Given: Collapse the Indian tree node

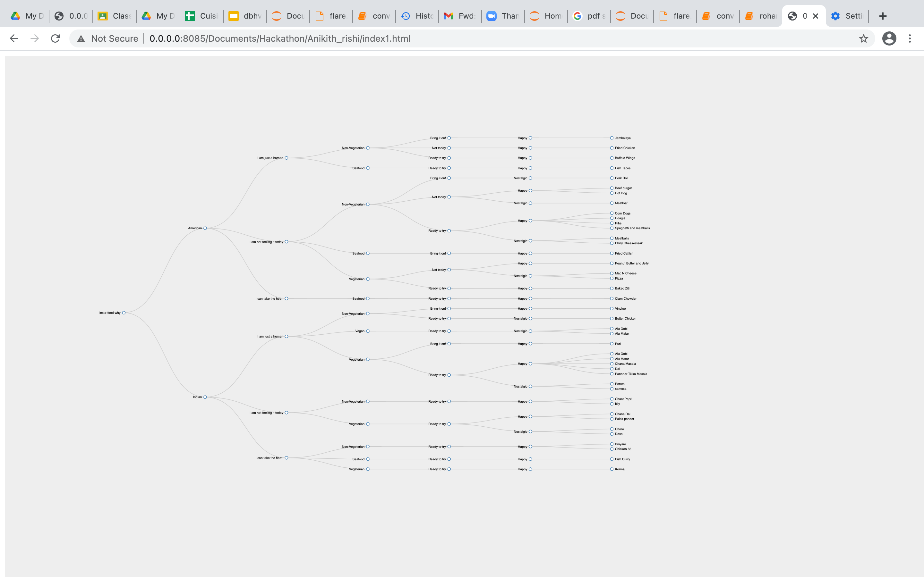Looking at the screenshot, I should (x=205, y=397).
